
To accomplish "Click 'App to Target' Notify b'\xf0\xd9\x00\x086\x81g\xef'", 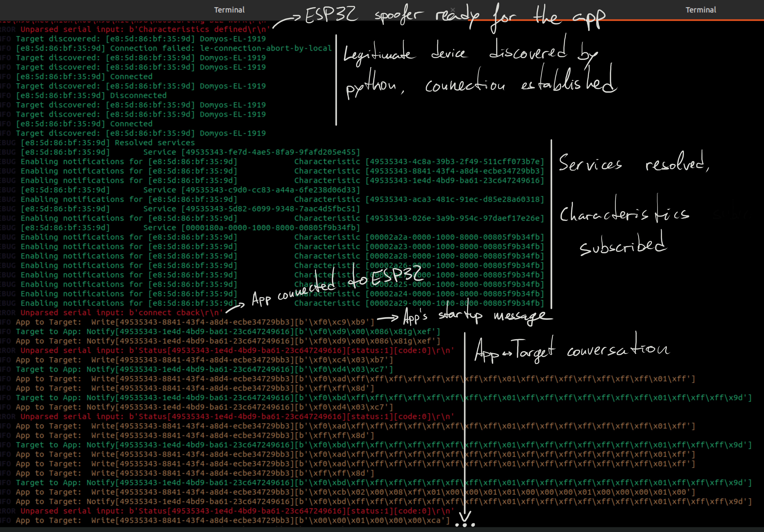I will coord(220,341).
